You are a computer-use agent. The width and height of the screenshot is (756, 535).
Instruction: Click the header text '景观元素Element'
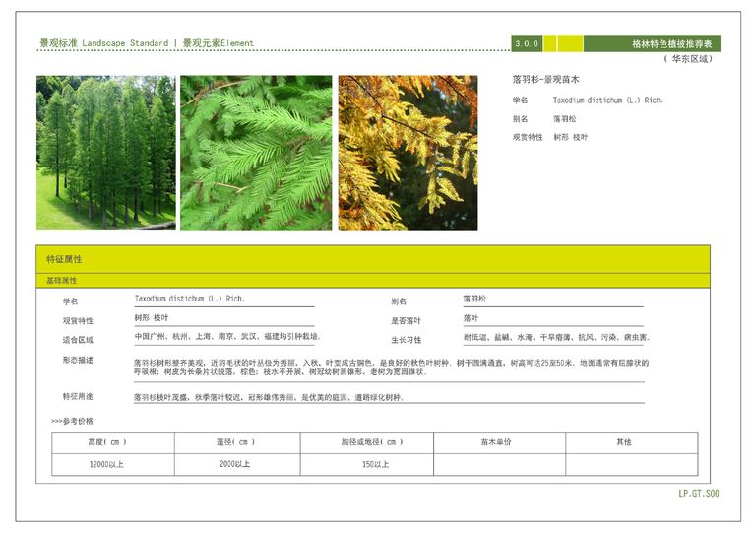(x=219, y=43)
